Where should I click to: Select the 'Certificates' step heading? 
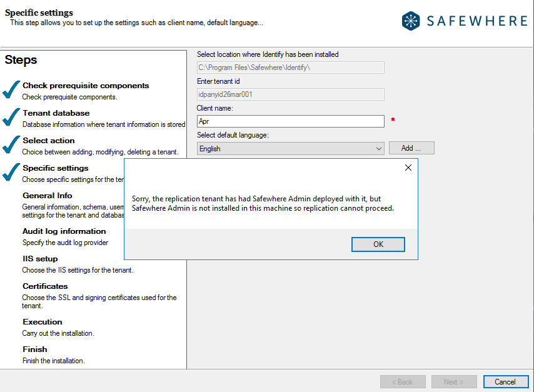(x=45, y=286)
